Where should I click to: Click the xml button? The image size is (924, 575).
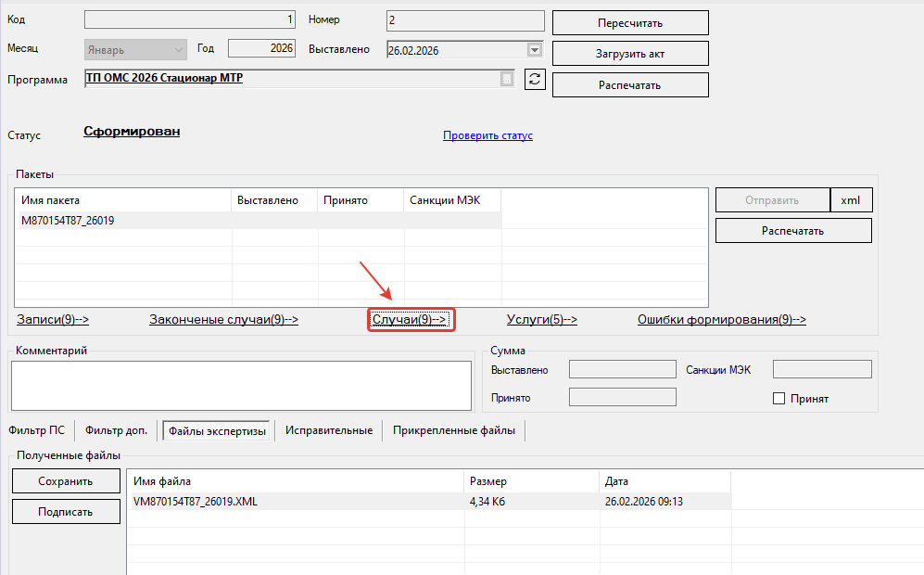tap(851, 200)
